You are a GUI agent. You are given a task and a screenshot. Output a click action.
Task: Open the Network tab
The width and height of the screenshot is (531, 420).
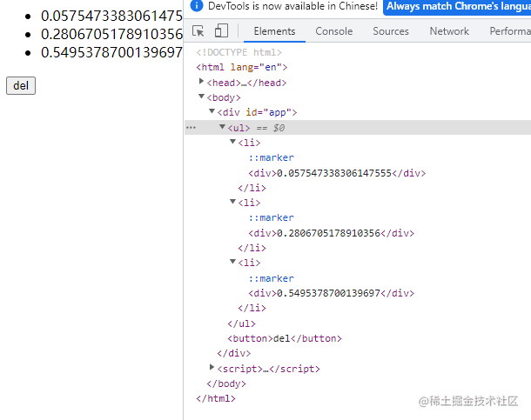(x=449, y=31)
